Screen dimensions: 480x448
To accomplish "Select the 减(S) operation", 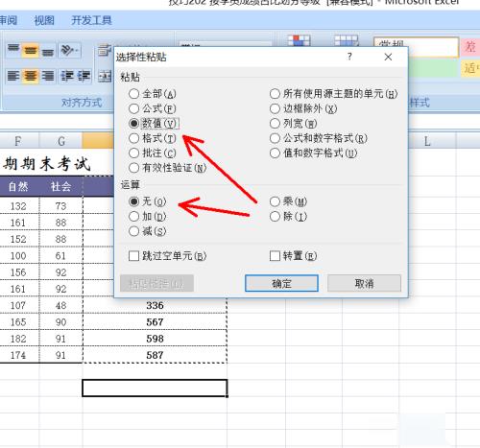I will click(x=147, y=231).
